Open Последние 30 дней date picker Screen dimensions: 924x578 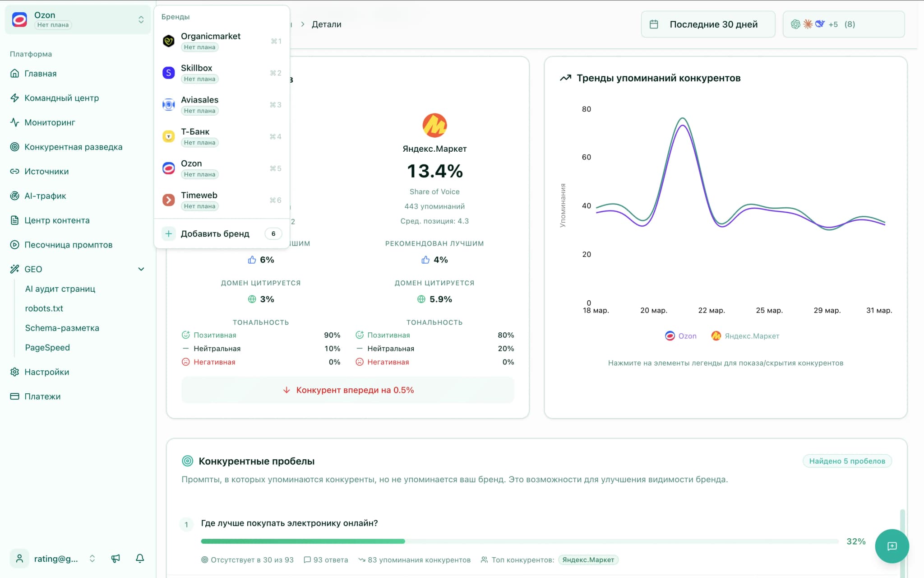(x=707, y=24)
